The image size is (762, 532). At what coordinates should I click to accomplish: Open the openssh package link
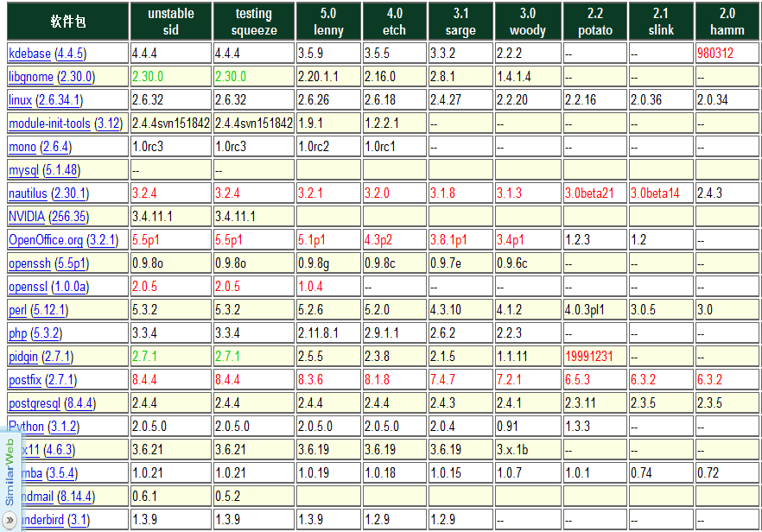pos(29,263)
